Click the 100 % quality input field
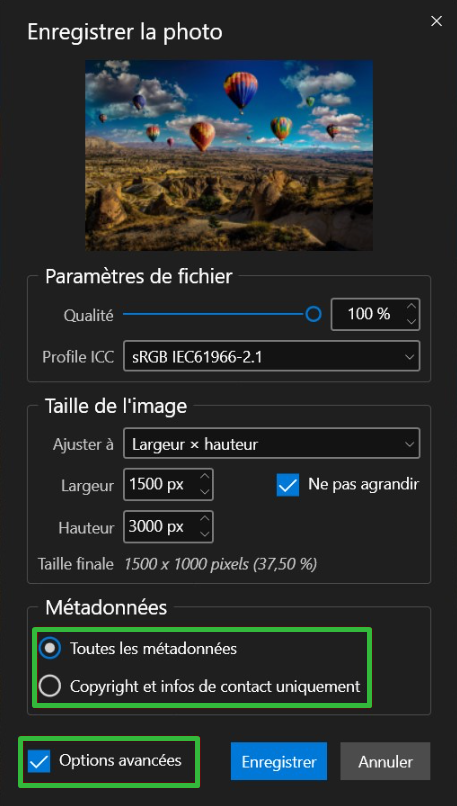The width and height of the screenshot is (457, 806). click(x=368, y=314)
